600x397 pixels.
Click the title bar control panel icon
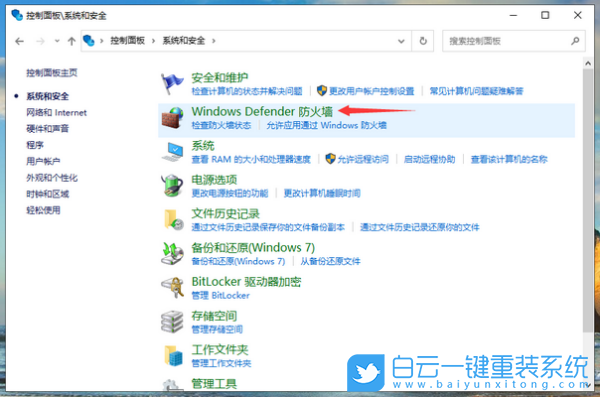click(17, 15)
